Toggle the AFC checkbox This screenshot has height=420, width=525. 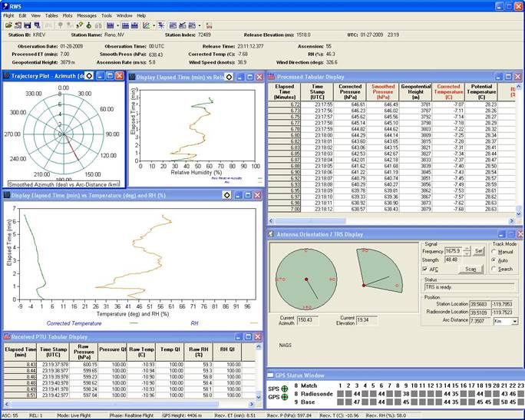tap(425, 269)
